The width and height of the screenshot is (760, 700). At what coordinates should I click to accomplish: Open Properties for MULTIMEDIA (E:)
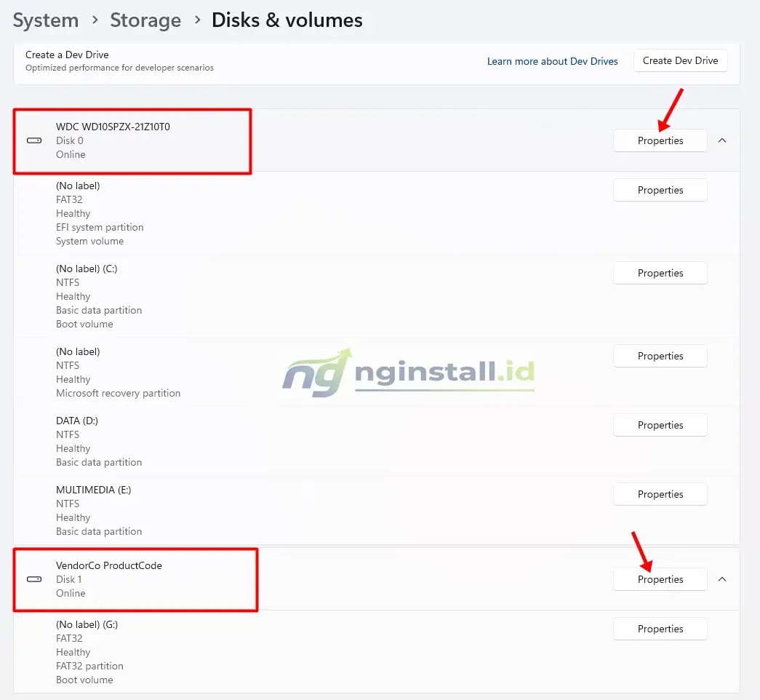coord(660,494)
